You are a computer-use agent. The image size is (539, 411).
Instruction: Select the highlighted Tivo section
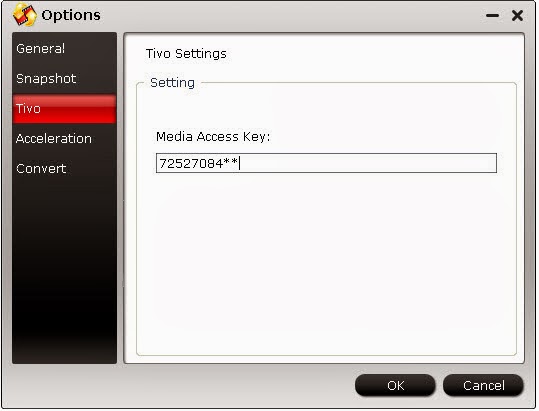pos(64,109)
